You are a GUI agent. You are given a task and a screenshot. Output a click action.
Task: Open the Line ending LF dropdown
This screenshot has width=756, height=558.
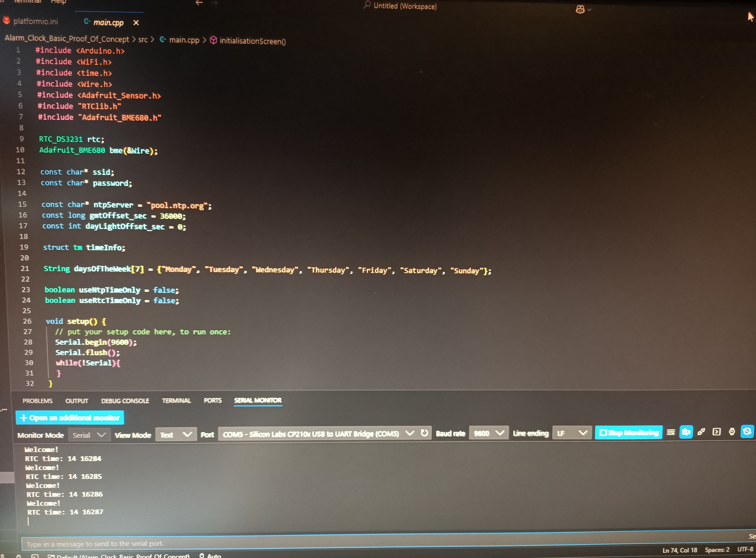[x=572, y=433]
